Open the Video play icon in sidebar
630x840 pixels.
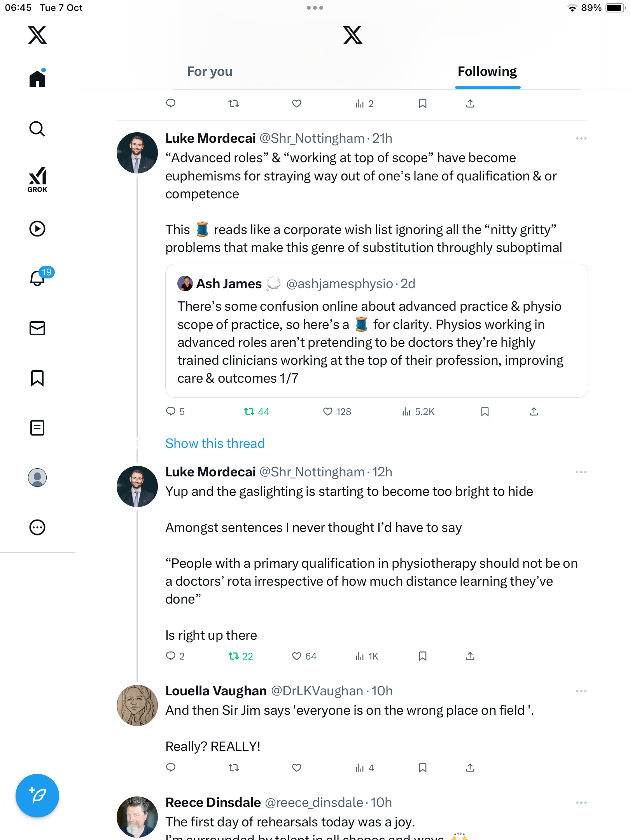click(x=37, y=229)
